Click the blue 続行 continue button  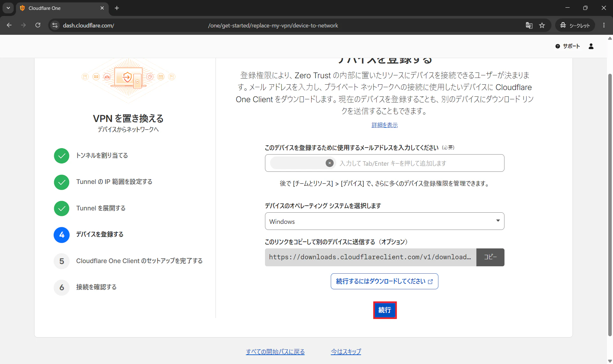(x=385, y=310)
